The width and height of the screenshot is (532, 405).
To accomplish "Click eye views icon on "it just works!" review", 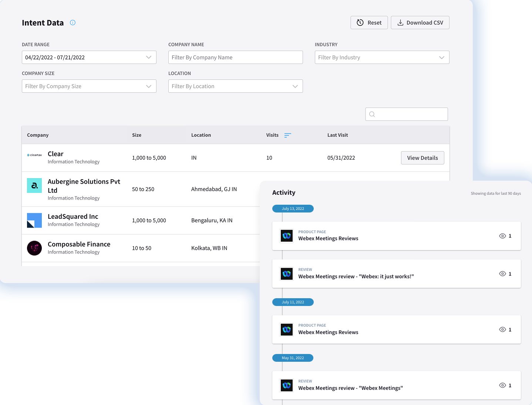I will (502, 274).
